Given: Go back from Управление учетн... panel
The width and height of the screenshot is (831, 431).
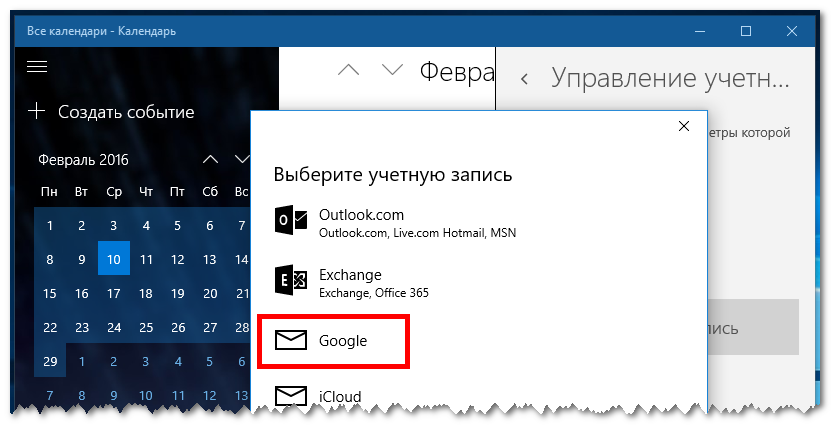Looking at the screenshot, I should click(524, 80).
